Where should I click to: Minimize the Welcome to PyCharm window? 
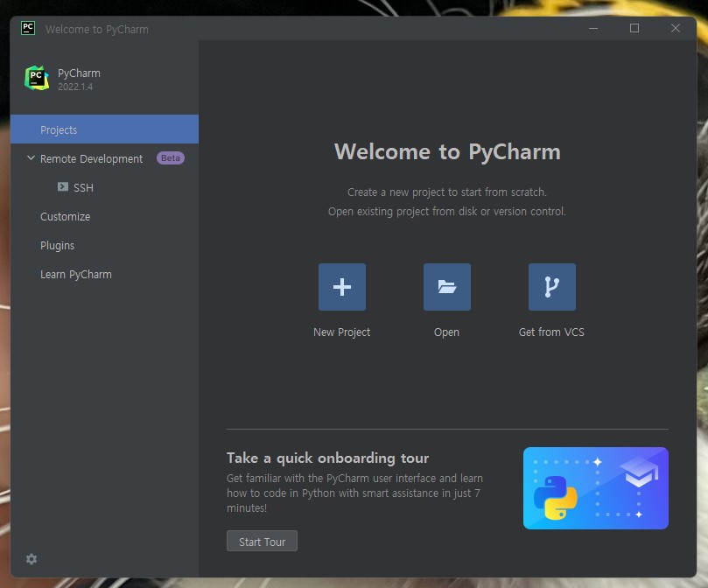pos(593,28)
